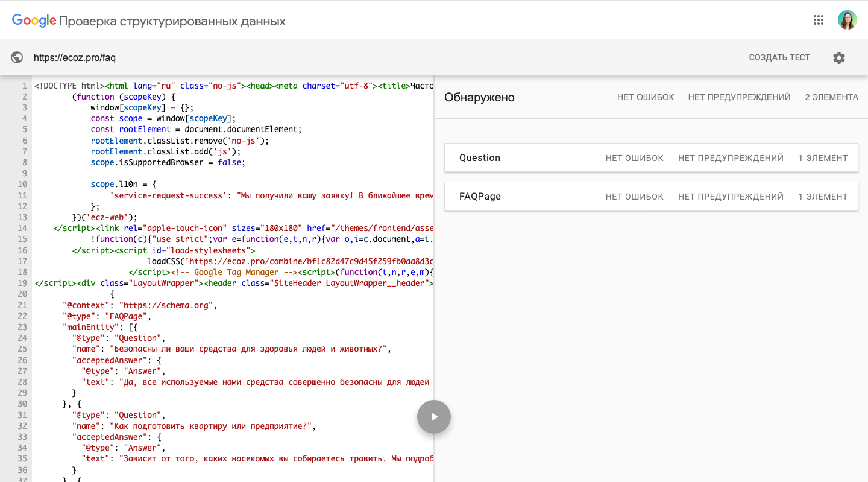Click the globe icon beside the URL

pyautogui.click(x=17, y=57)
